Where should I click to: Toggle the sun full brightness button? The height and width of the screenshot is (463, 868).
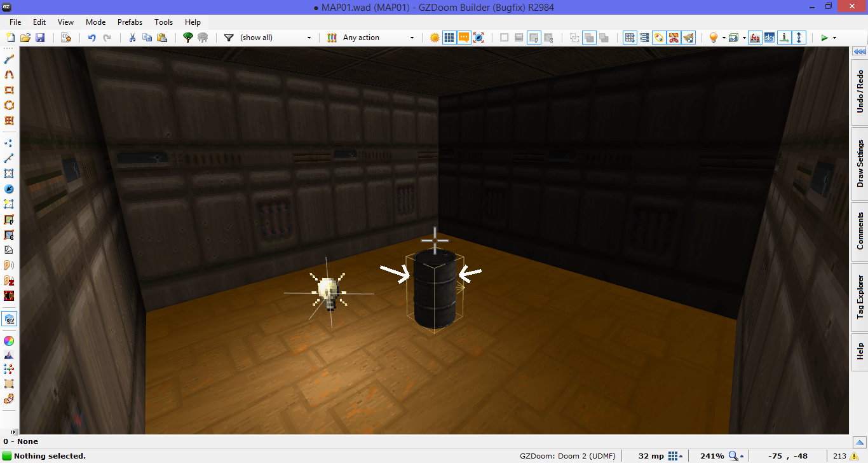tap(435, 38)
